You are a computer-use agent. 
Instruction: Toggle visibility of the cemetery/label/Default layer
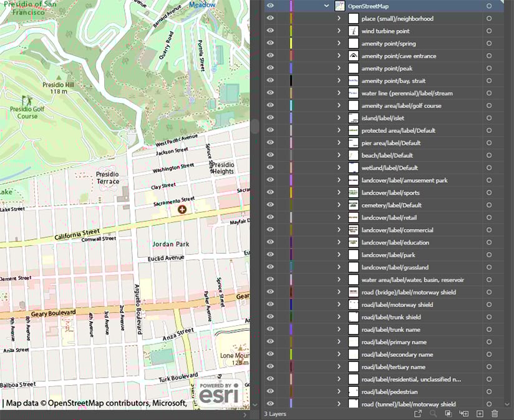[269, 205]
